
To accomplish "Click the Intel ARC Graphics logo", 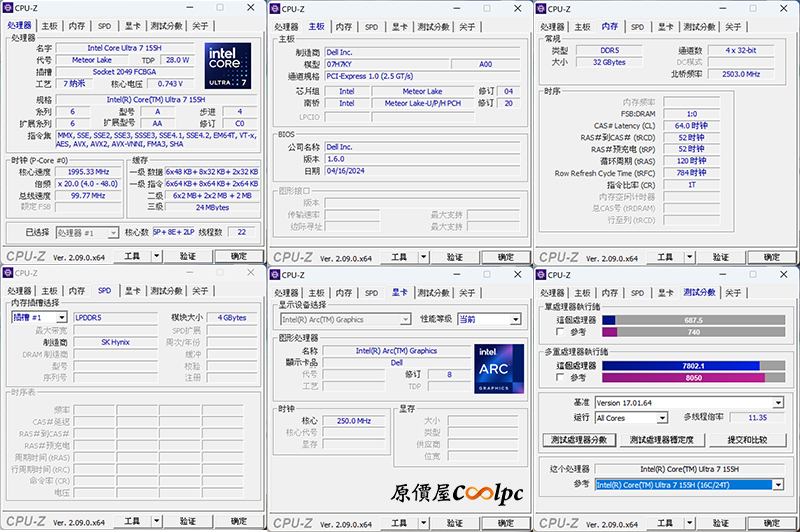I will (x=499, y=369).
